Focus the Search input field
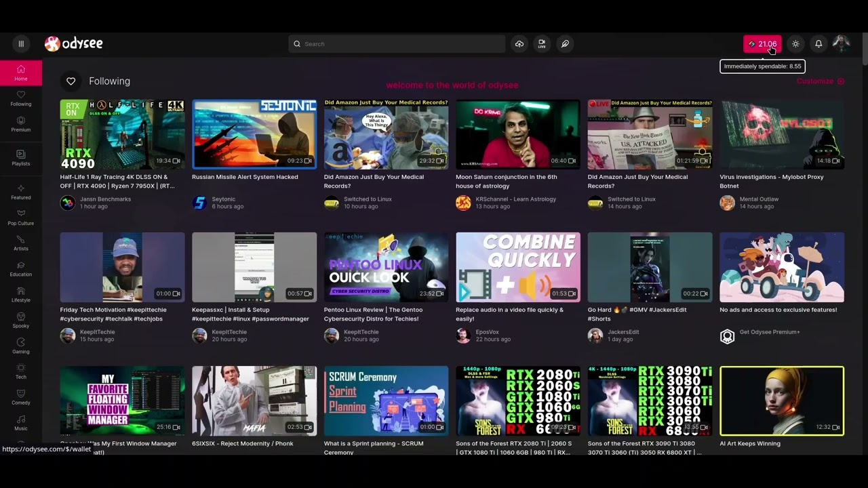Screen dimensions: 868x488 point(397,44)
